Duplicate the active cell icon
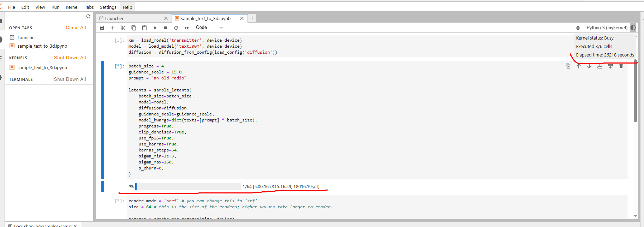644x227 pixels. (568, 66)
